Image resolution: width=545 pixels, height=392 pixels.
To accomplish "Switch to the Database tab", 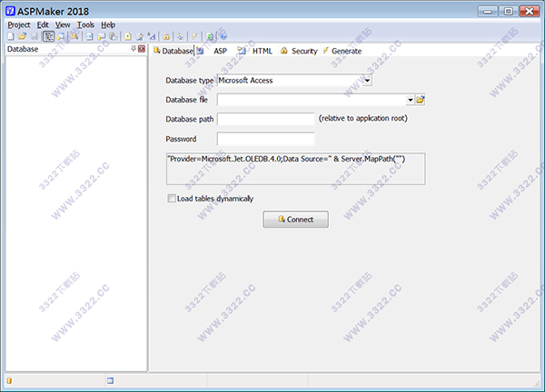I will [x=173, y=51].
